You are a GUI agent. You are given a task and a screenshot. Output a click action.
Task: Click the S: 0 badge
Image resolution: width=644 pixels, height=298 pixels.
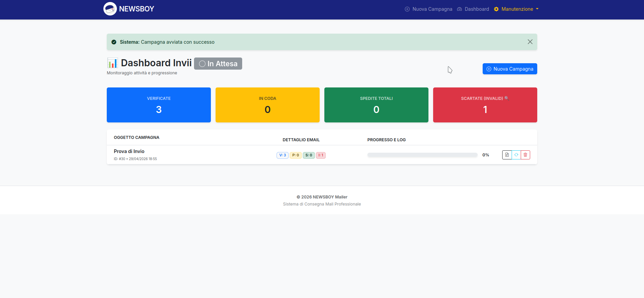coord(309,155)
